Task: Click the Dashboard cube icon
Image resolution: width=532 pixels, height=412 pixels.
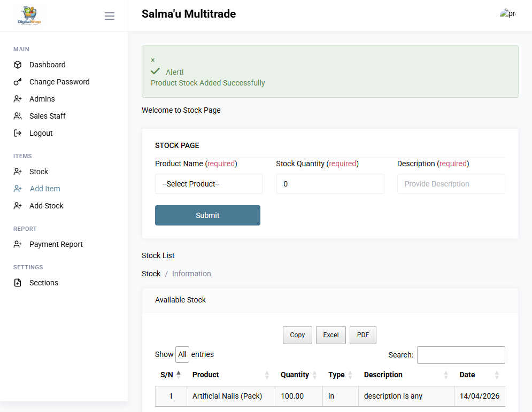Action: click(x=18, y=65)
